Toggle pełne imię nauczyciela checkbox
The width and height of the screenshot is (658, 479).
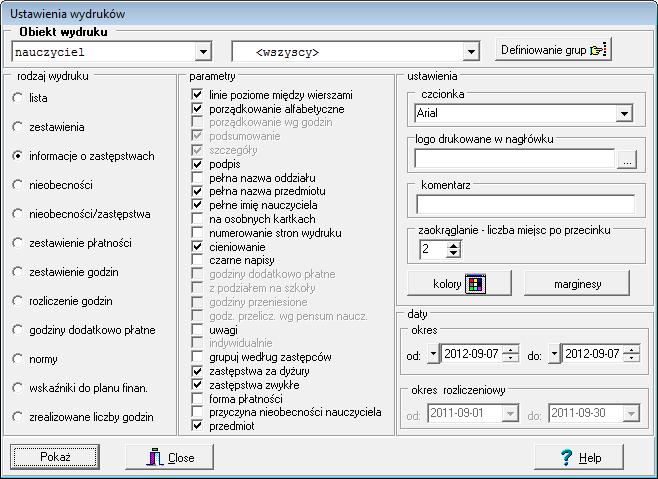coord(197,205)
